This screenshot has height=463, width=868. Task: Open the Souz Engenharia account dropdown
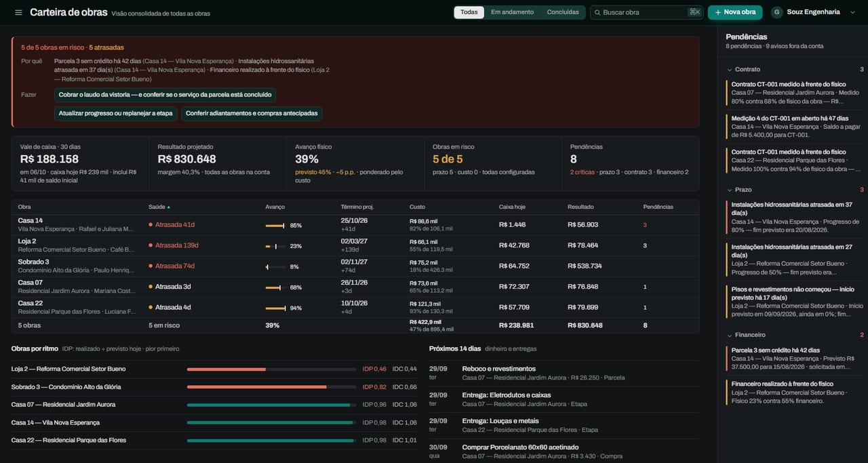tap(852, 12)
